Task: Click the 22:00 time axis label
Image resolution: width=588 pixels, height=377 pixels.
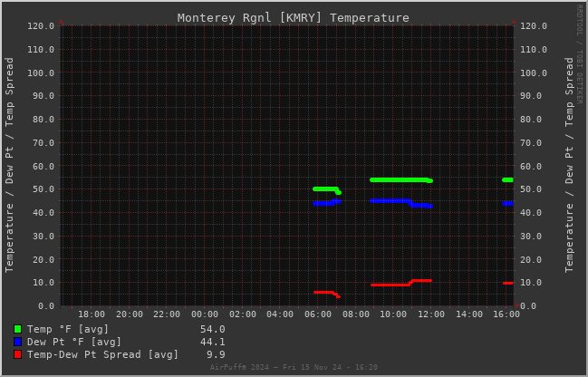Action: (167, 314)
